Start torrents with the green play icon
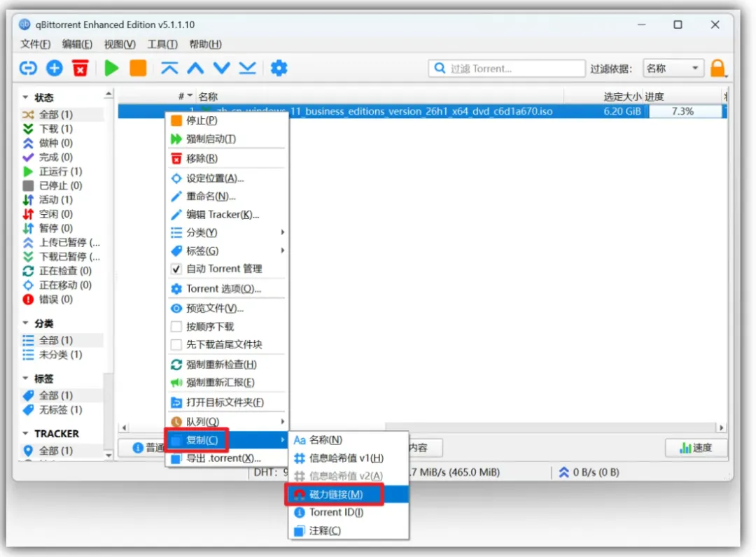This screenshot has width=756, height=557. pos(111,69)
